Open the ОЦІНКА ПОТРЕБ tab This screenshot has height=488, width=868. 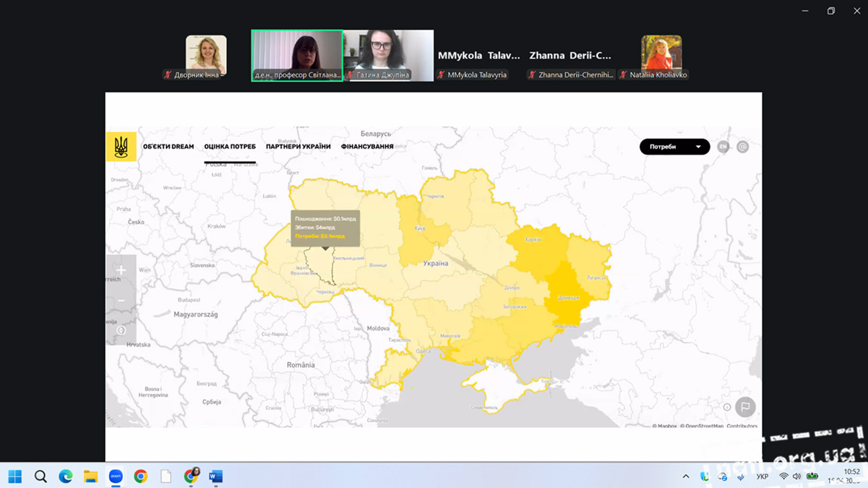pos(229,147)
